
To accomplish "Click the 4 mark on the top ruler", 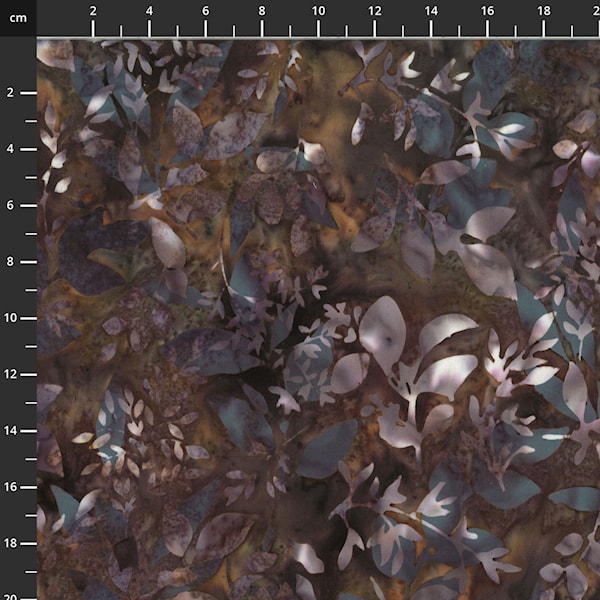I will 149,10.
